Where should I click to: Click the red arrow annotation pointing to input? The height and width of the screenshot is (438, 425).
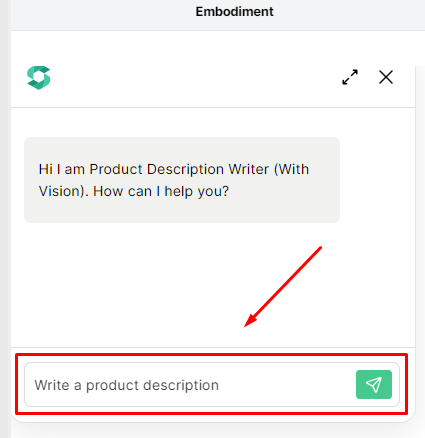click(x=283, y=287)
